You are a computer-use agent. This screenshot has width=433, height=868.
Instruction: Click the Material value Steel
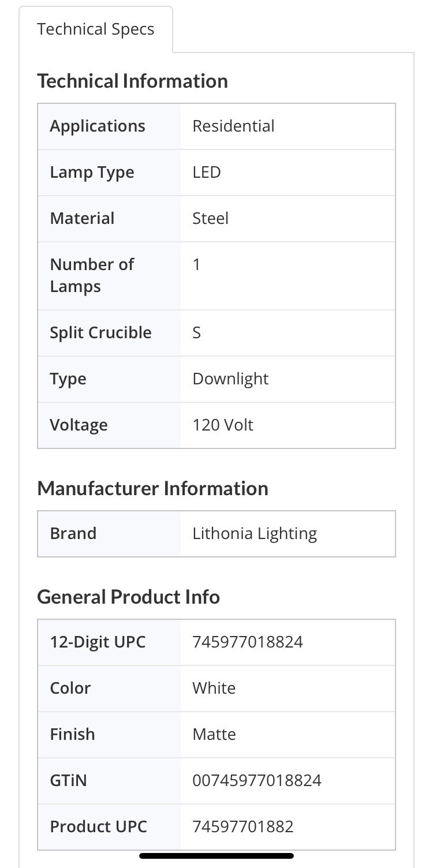pos(210,219)
